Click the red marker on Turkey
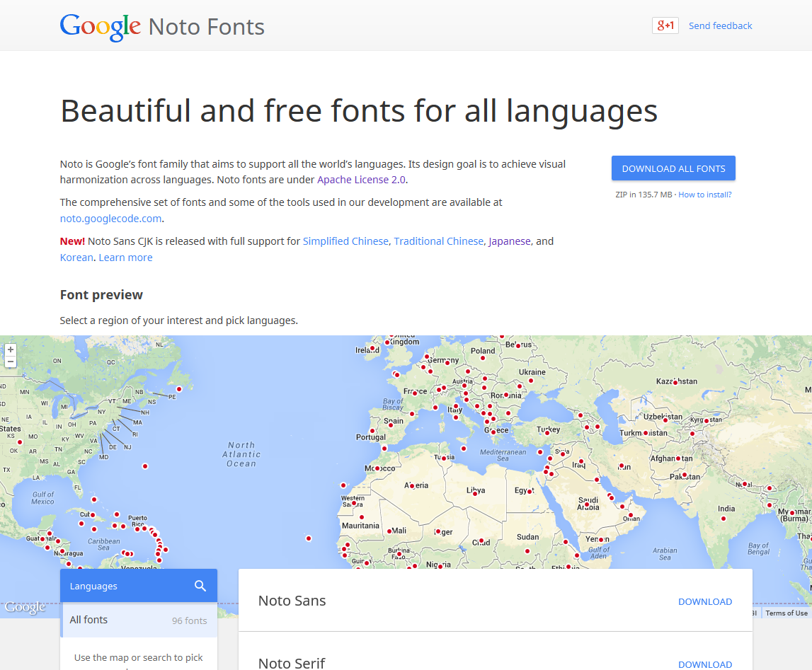Image resolution: width=812 pixels, height=670 pixels. tap(547, 432)
